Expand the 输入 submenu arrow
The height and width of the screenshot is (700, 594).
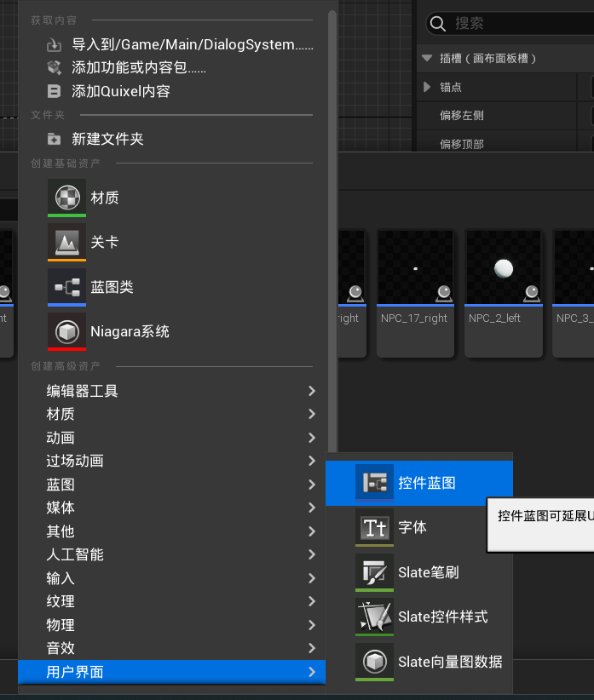coord(312,578)
